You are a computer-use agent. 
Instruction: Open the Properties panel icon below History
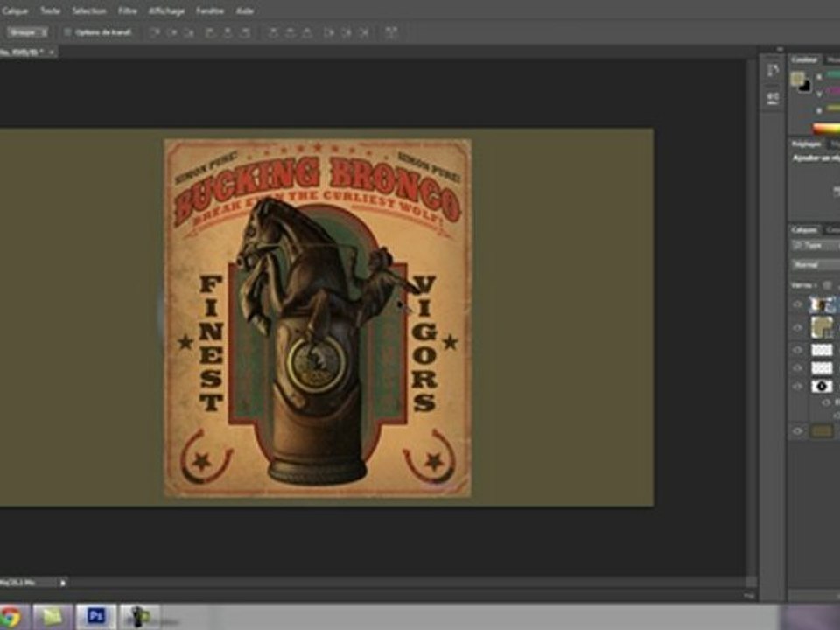(773, 98)
